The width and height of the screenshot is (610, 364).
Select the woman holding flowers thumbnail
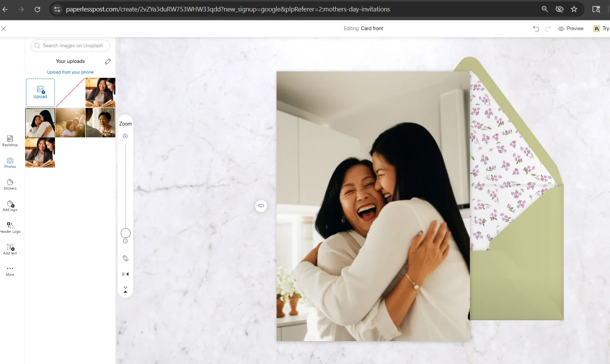coord(100,123)
